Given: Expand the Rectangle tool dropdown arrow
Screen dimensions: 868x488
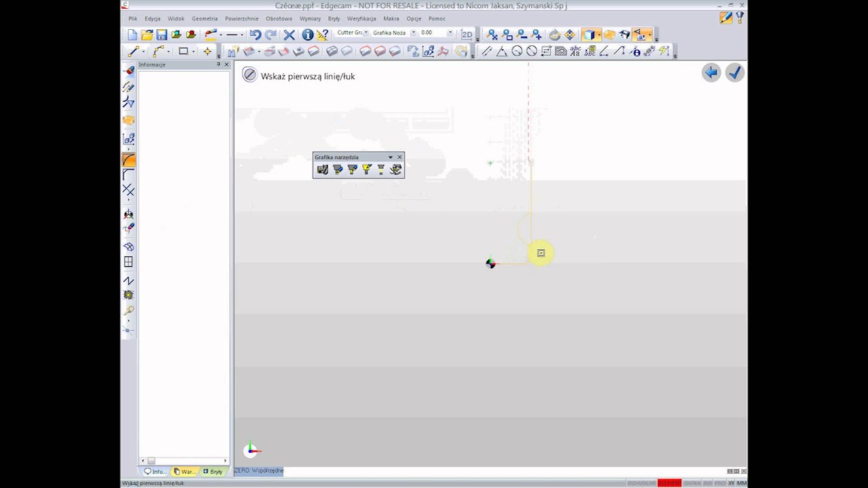Looking at the screenshot, I should [x=193, y=52].
